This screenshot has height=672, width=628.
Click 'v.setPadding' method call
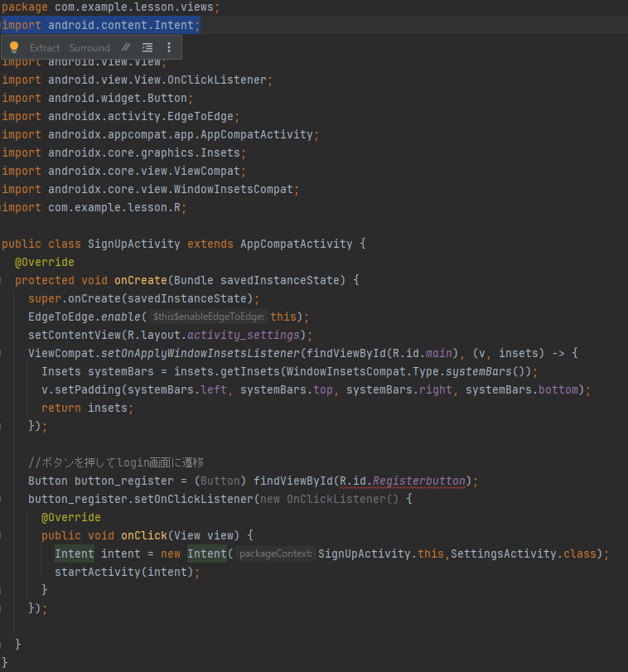pyautogui.click(x=81, y=389)
